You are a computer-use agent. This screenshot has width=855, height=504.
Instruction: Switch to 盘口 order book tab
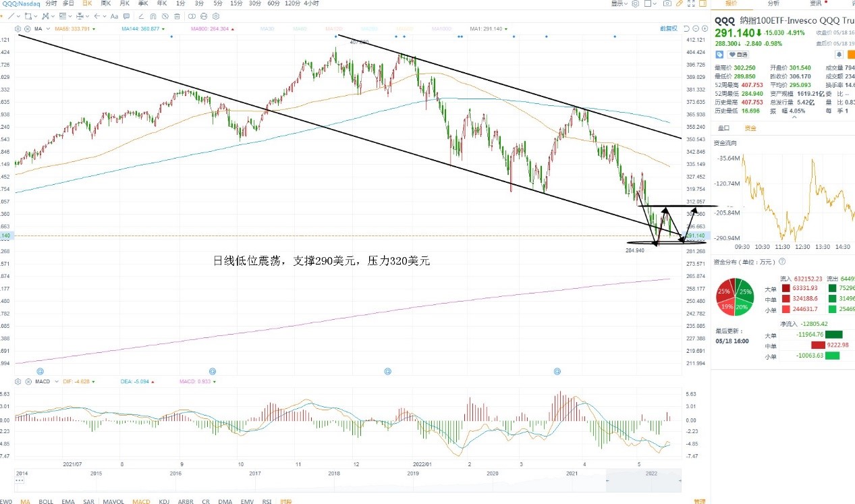723,127
